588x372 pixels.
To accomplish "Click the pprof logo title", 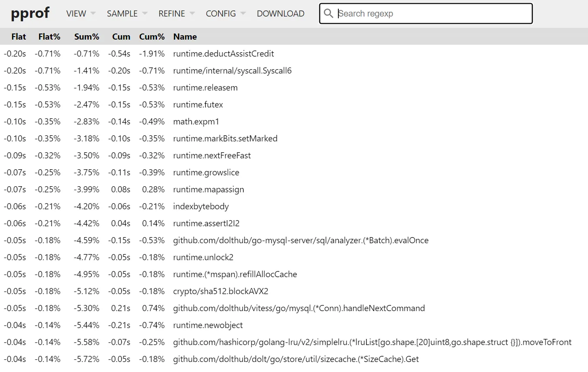I will tap(30, 13).
